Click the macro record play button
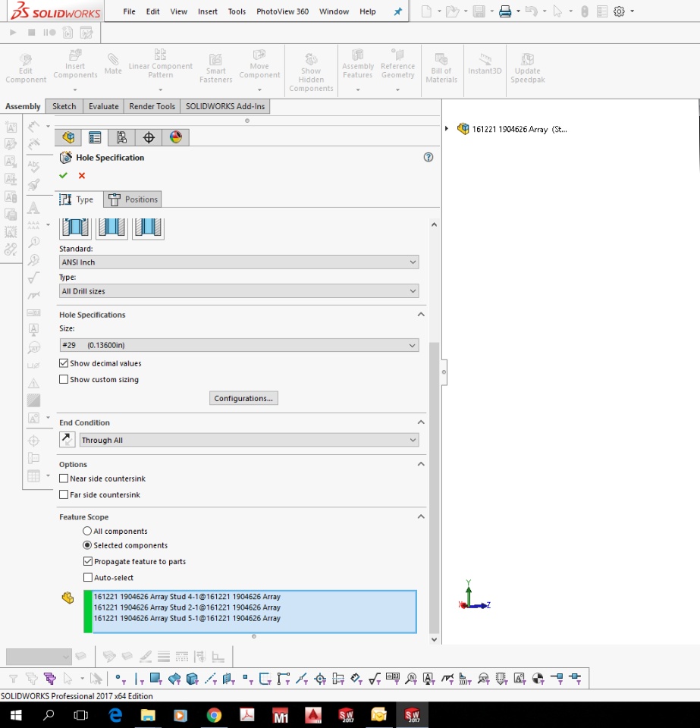700x728 pixels. [x=13, y=32]
